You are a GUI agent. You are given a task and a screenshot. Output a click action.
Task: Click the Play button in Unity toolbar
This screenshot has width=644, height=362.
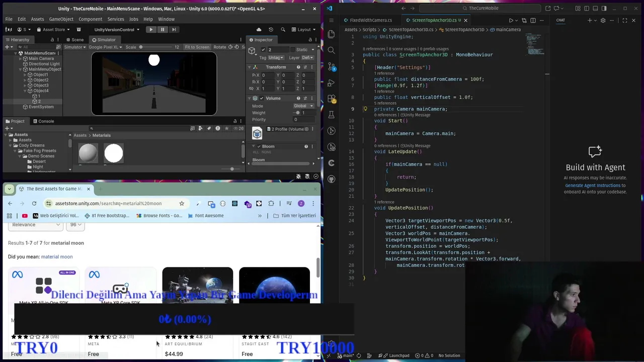[x=151, y=29]
